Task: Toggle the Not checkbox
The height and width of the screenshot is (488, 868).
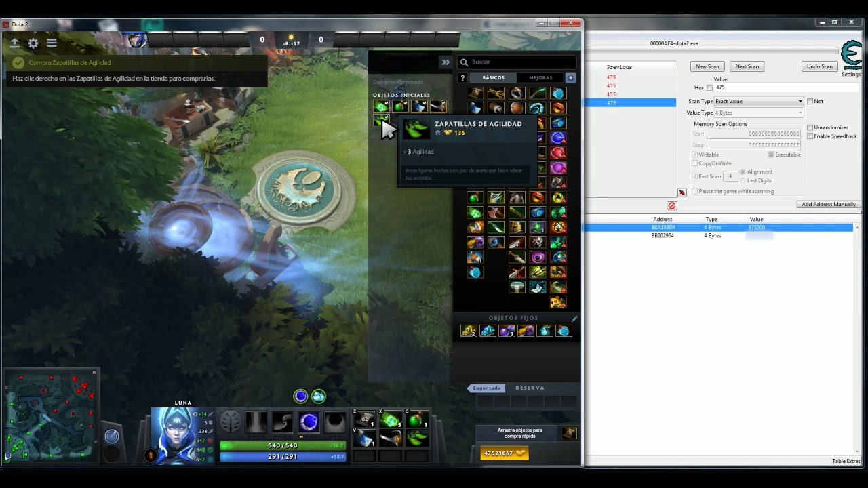Action: tap(810, 102)
